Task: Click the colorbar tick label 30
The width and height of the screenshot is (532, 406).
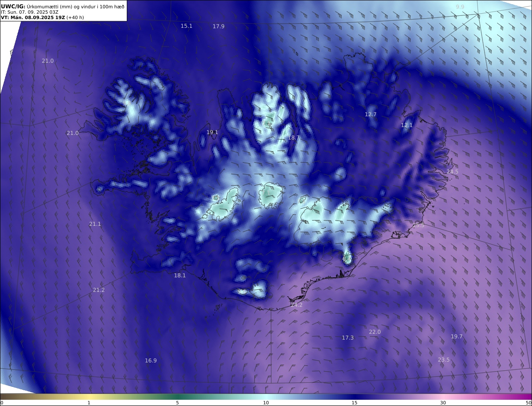Action: coord(443,403)
